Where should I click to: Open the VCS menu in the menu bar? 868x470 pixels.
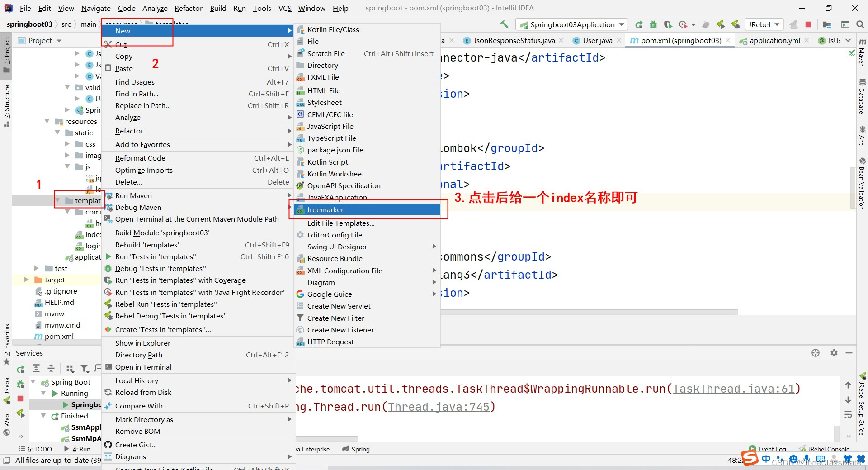tap(285, 8)
